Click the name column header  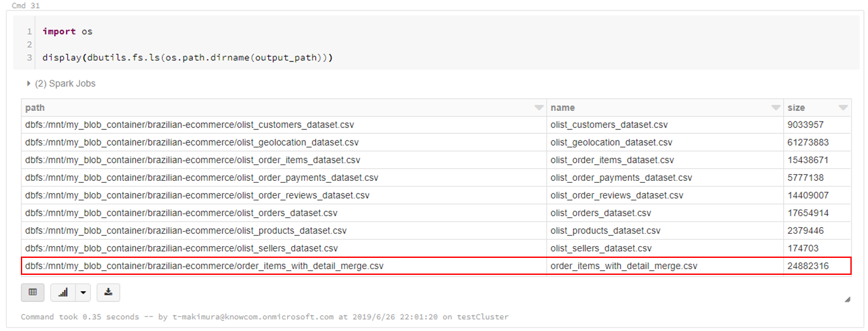click(x=563, y=108)
